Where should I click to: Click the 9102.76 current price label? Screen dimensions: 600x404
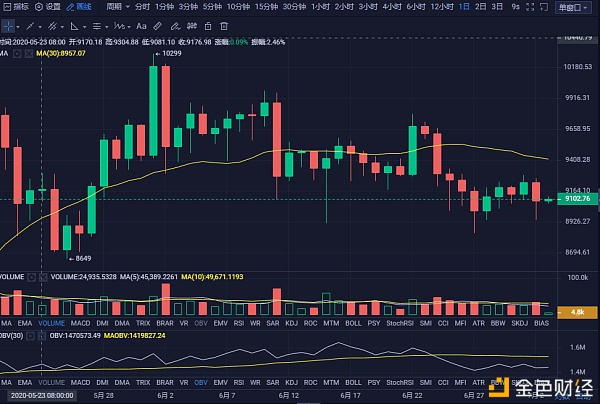click(577, 199)
